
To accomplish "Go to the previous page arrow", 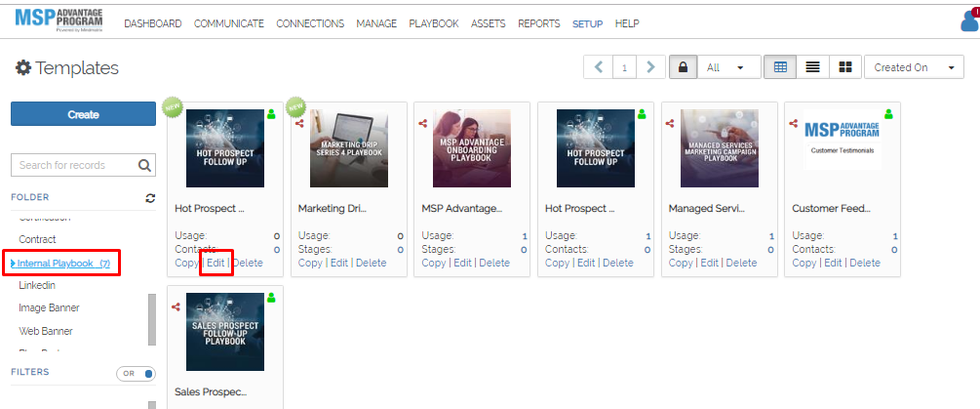I will (598, 67).
